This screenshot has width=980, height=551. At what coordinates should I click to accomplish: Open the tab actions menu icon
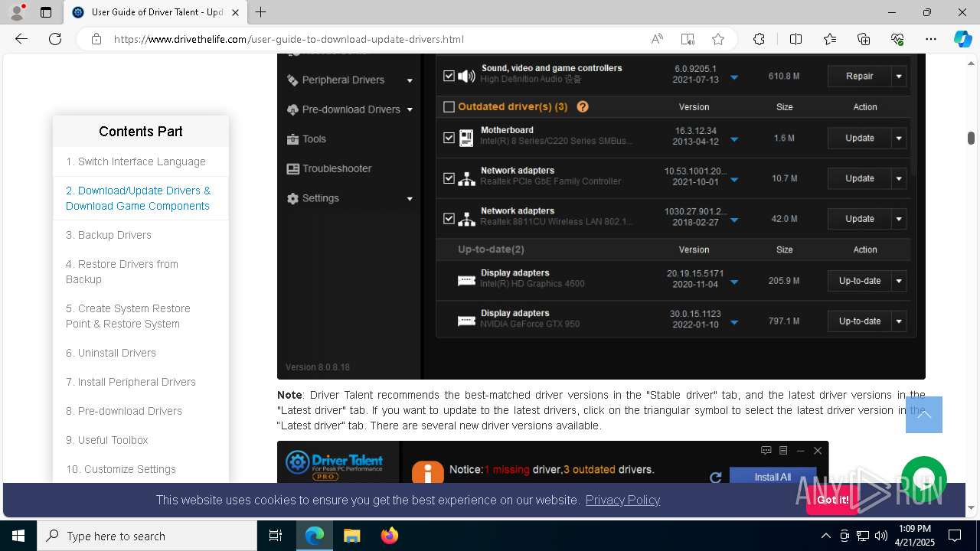(x=46, y=12)
